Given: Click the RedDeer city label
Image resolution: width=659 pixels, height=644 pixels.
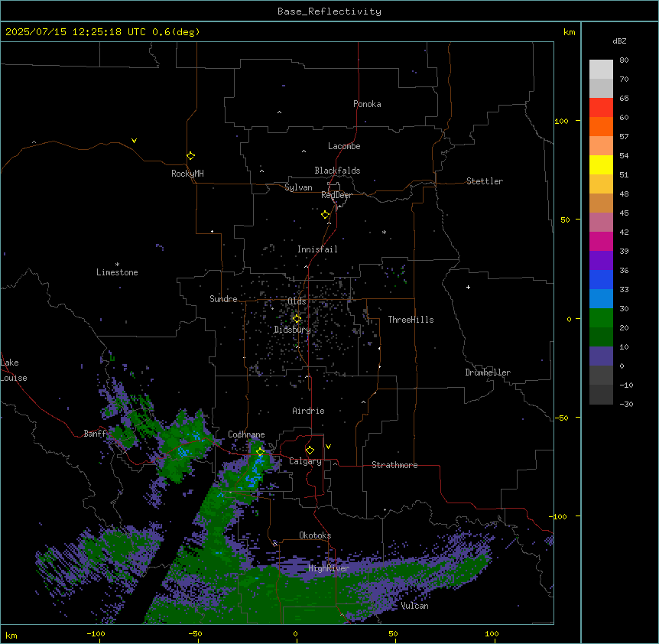Looking at the screenshot, I should pos(336,195).
